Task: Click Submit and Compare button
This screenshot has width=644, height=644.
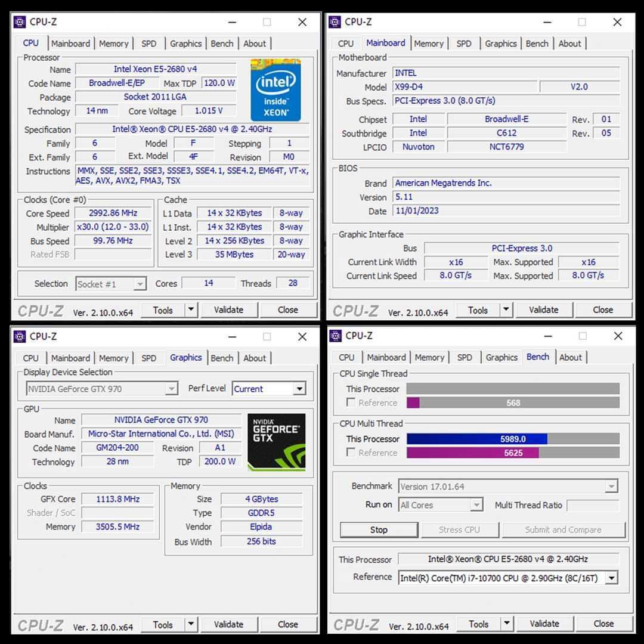Action: click(x=563, y=530)
